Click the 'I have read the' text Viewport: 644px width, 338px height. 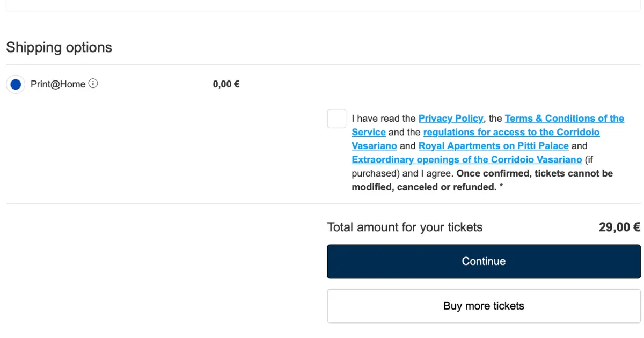(384, 119)
